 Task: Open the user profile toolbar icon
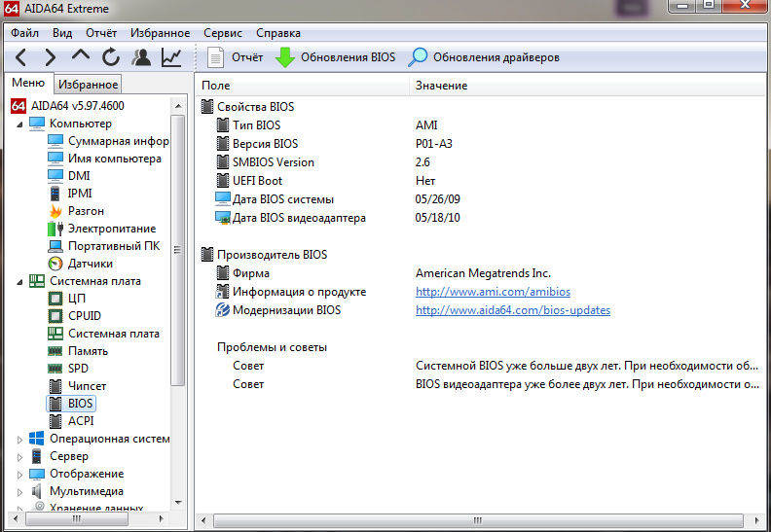(141, 57)
